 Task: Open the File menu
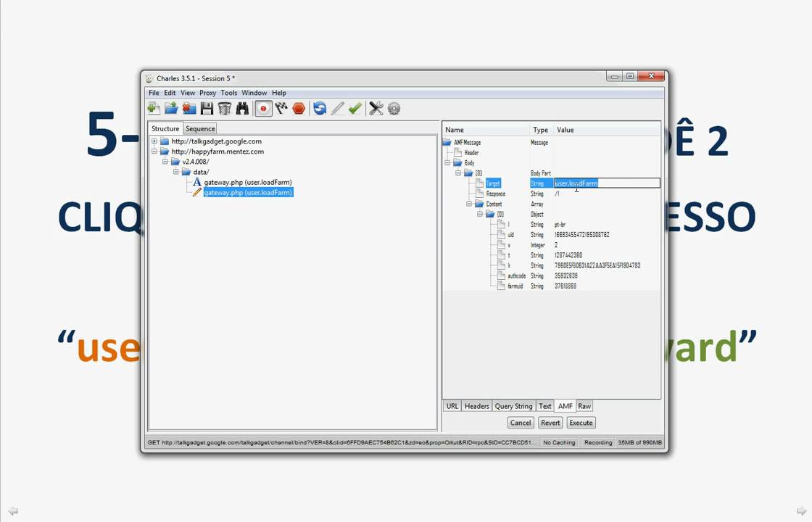coord(154,93)
